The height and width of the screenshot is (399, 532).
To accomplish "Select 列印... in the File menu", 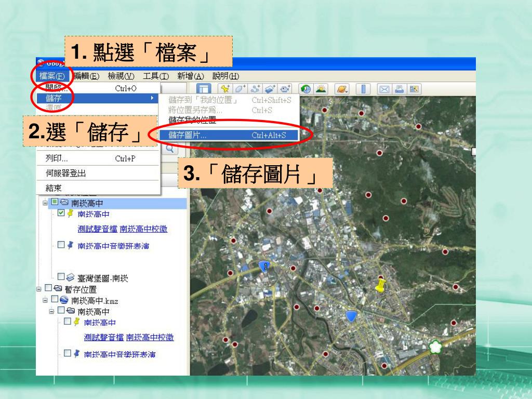I will 98,158.
